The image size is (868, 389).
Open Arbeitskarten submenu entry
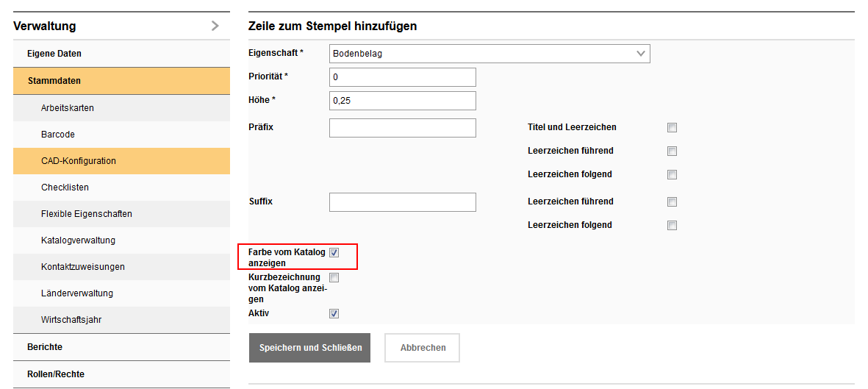tap(68, 108)
